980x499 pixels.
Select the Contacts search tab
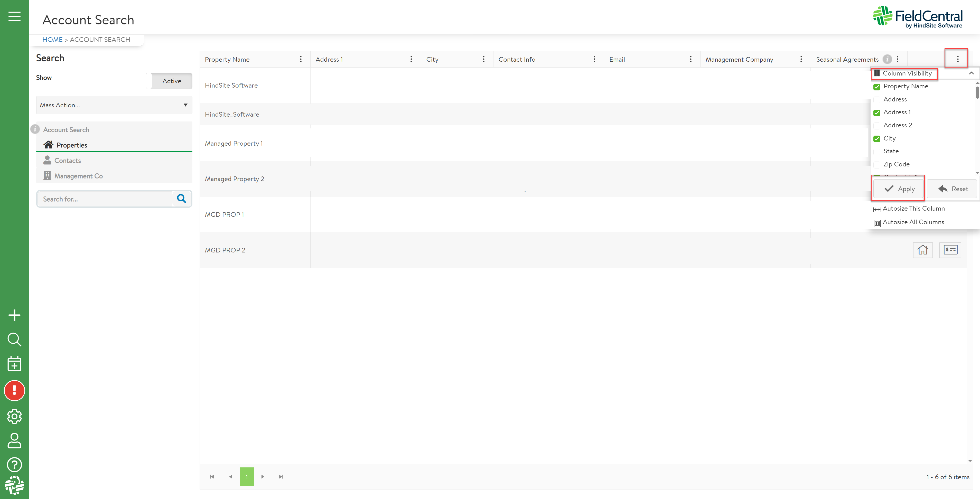(114, 161)
